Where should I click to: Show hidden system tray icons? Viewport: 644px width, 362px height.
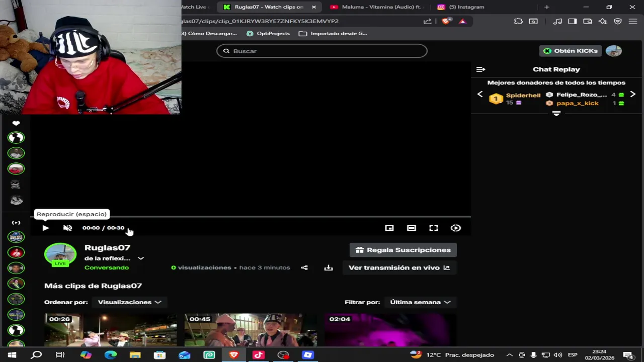(510, 355)
